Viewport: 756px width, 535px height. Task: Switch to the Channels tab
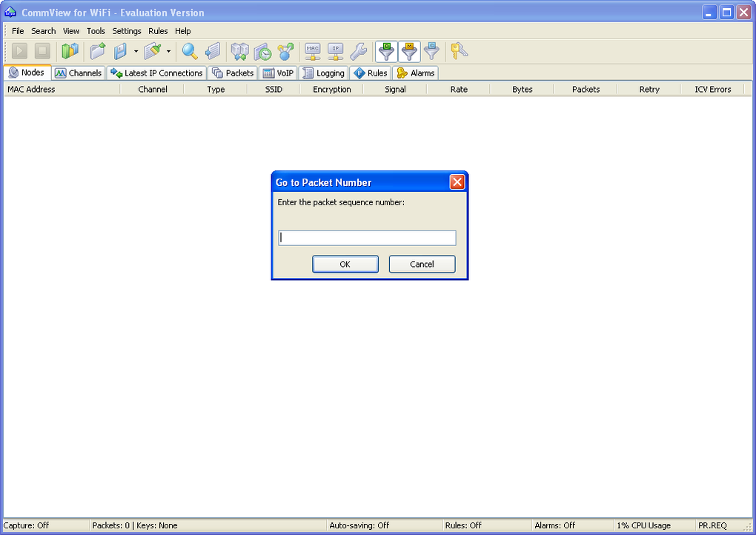tap(79, 73)
